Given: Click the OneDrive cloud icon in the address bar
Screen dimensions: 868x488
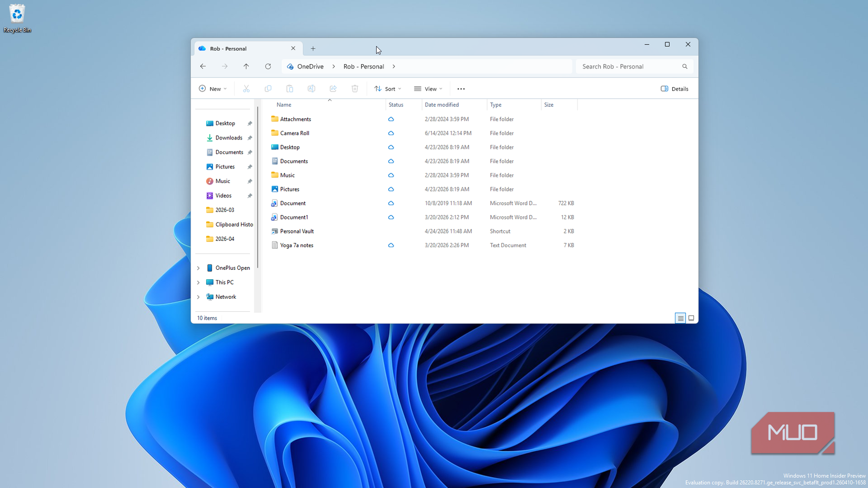Looking at the screenshot, I should pos(290,66).
